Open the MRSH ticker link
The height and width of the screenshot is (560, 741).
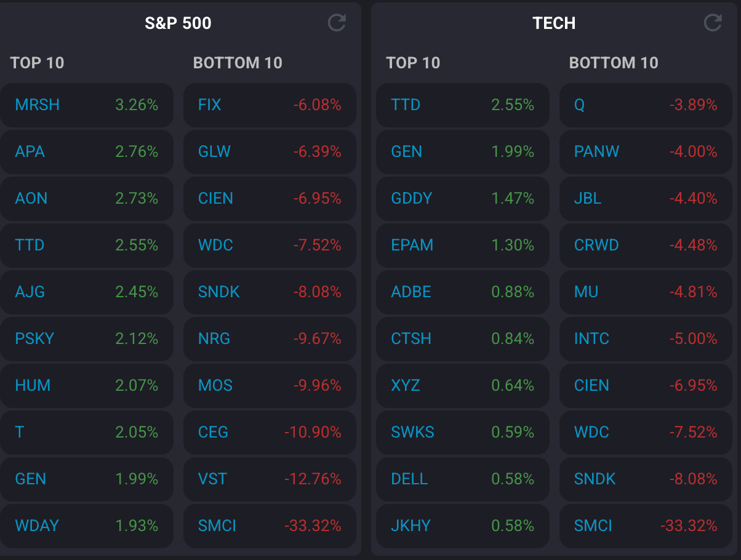point(38,105)
